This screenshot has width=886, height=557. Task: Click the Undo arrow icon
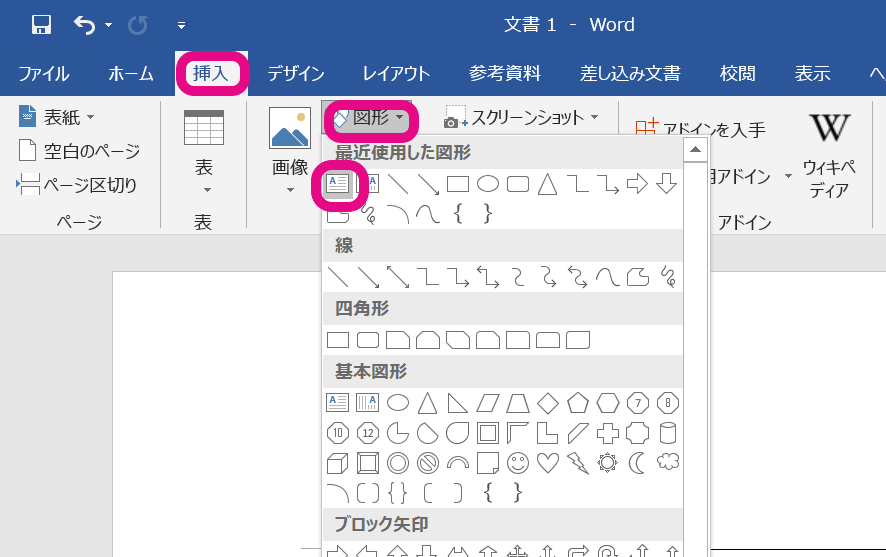pos(85,25)
